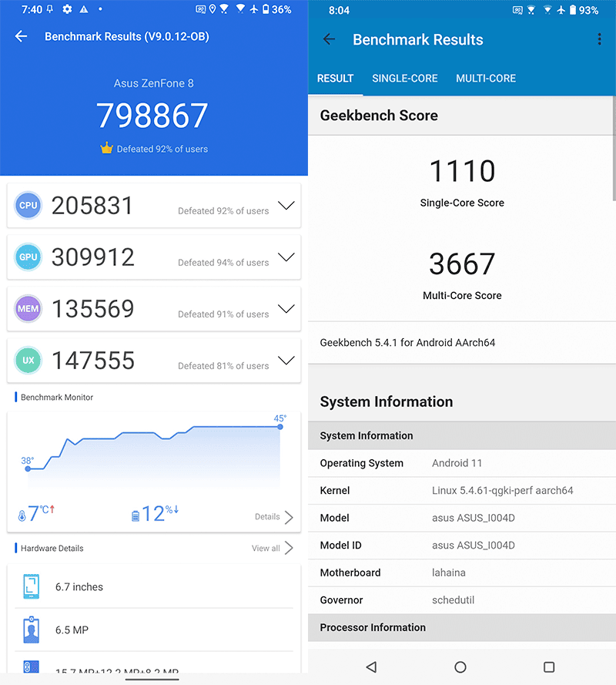Switch to the SINGLE-CORE tab

coord(405,78)
